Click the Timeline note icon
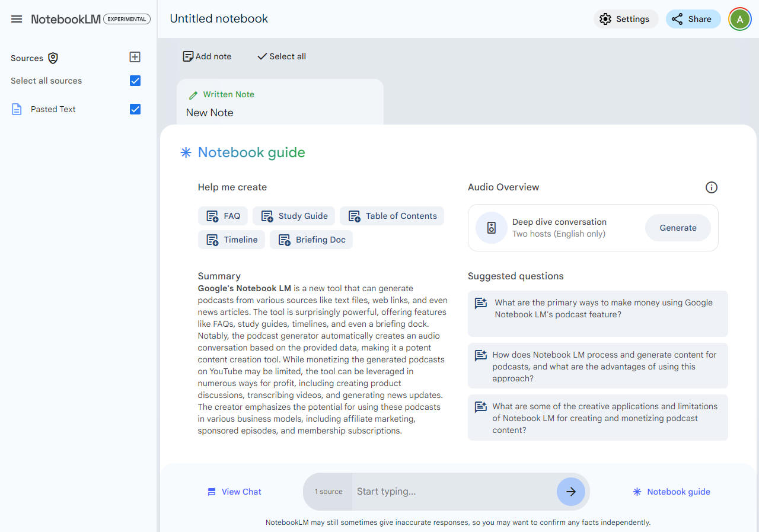This screenshot has height=532, width=759. point(212,240)
